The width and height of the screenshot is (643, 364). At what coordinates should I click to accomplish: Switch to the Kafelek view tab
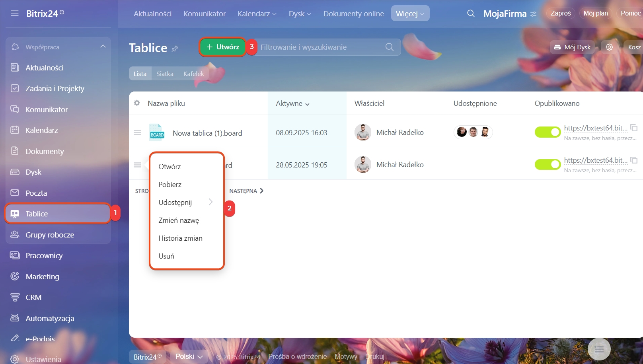point(194,74)
